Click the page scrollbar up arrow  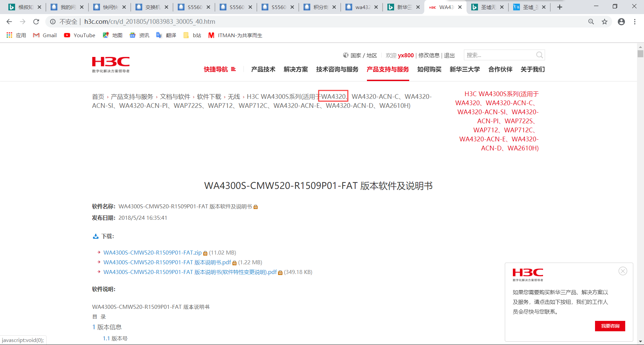[x=641, y=47]
